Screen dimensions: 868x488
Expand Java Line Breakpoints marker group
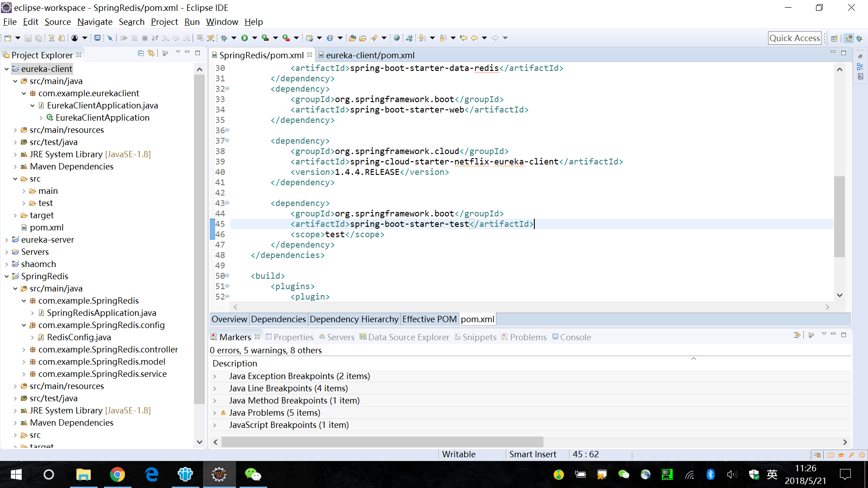215,389
